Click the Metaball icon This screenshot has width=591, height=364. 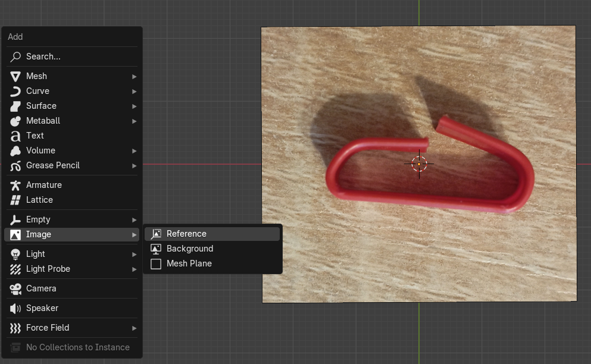[15, 121]
